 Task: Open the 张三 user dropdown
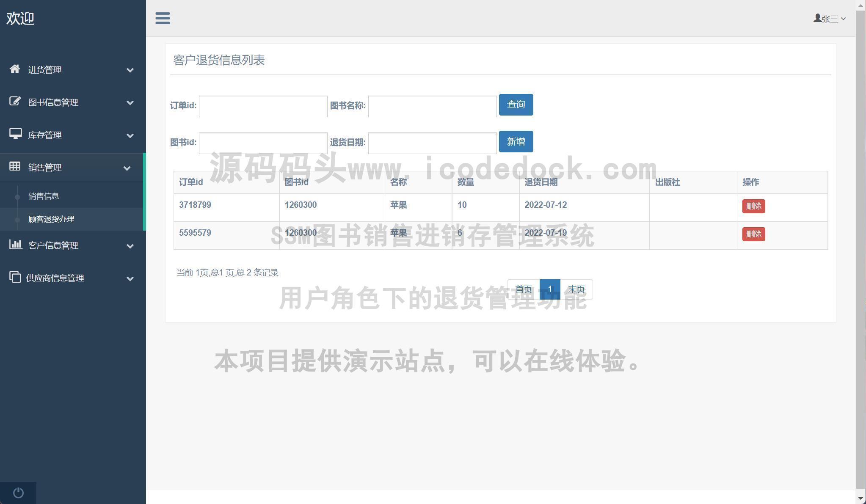(829, 19)
